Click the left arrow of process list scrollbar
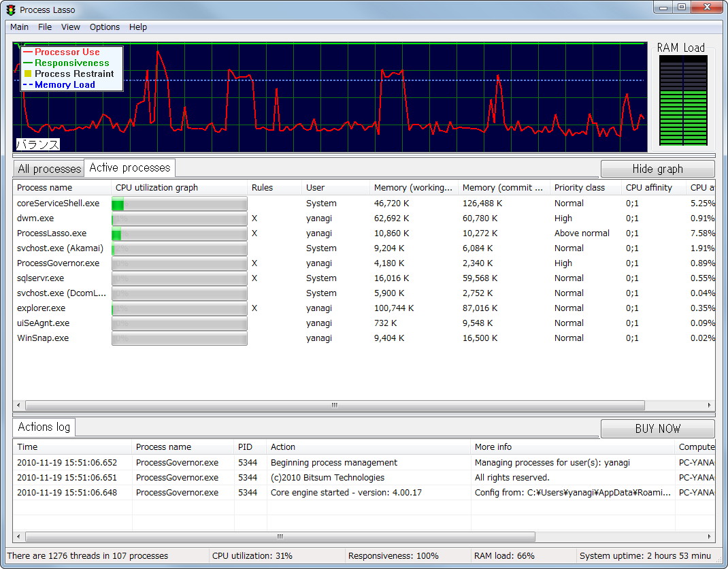 click(x=18, y=406)
